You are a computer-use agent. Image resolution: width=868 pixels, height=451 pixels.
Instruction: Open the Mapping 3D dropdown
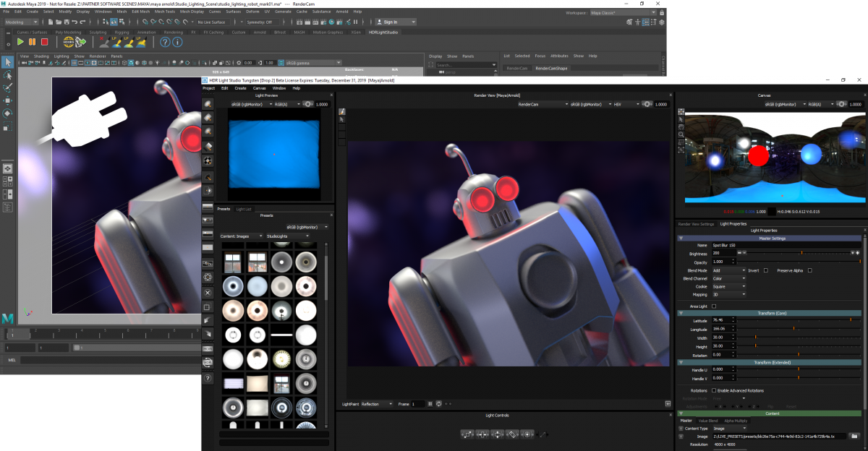(x=728, y=294)
